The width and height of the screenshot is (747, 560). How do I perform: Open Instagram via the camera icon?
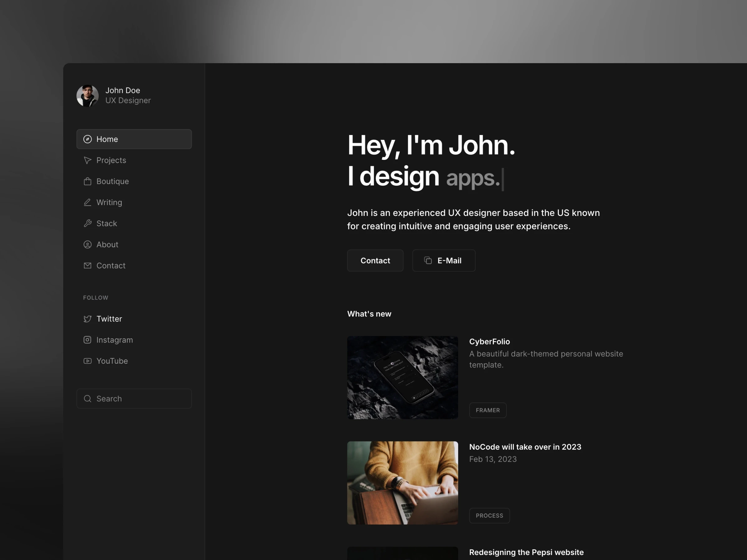pos(87,340)
